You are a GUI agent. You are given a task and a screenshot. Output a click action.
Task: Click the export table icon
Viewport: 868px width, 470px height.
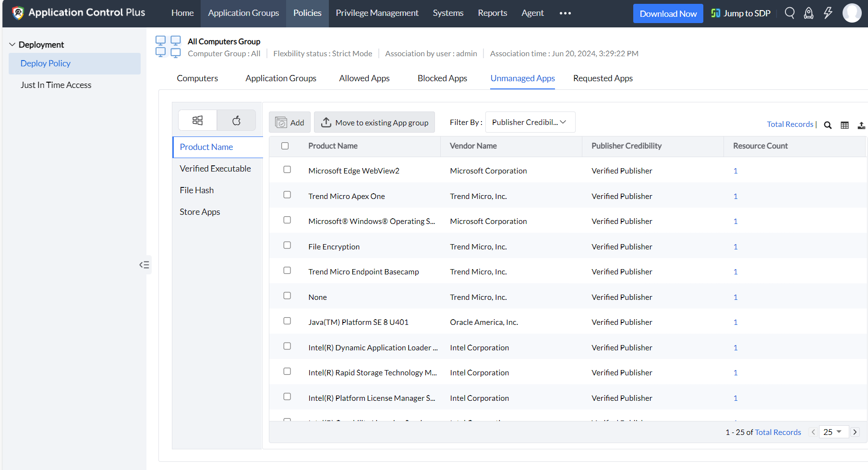(x=861, y=125)
